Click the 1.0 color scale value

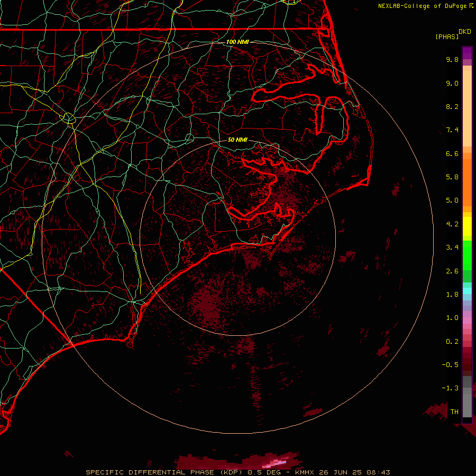tap(452, 318)
